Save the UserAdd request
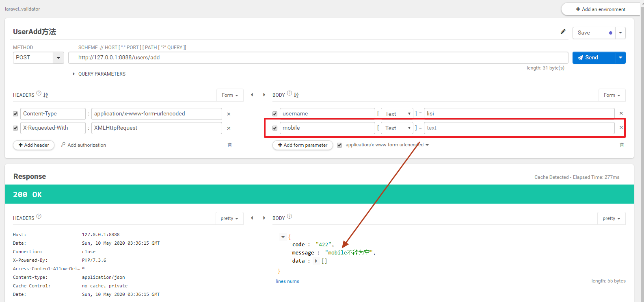This screenshot has height=302, width=644. point(594,33)
